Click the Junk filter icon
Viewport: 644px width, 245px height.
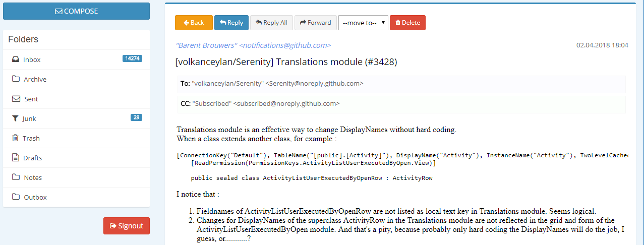[15, 118]
